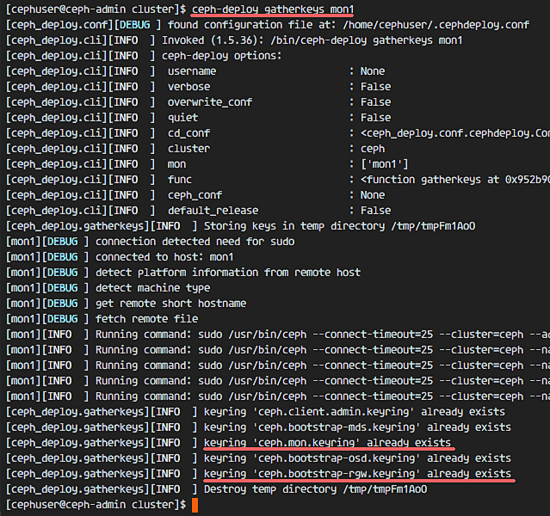
Task: Click 'Invoked (1.5.36): /bin/ceph-deploy gatherkeys mon1' line
Action: (312, 40)
